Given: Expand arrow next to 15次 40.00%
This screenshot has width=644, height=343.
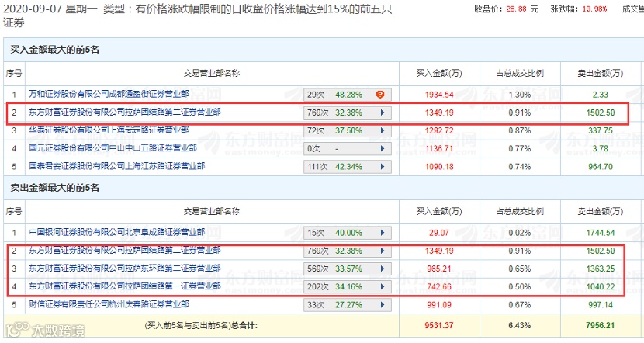Looking at the screenshot, I should 383,233.
